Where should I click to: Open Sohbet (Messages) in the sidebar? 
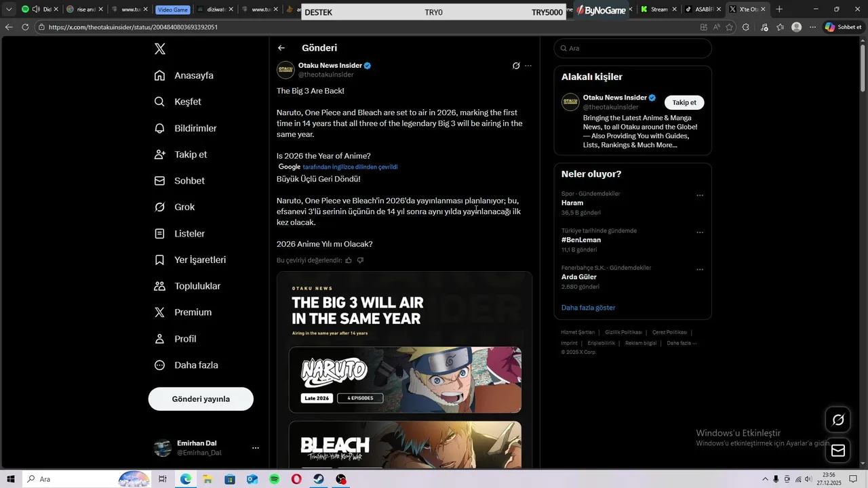[179, 181]
